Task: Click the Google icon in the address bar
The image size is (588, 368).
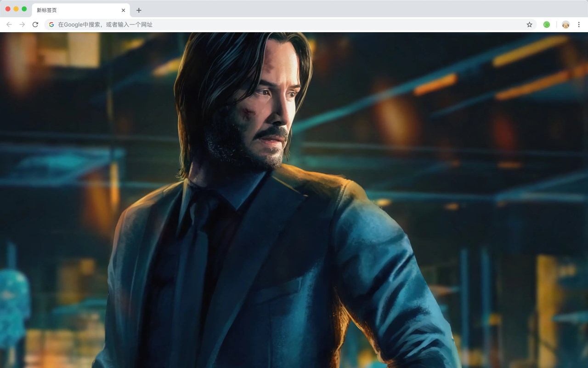Action: pos(51,24)
